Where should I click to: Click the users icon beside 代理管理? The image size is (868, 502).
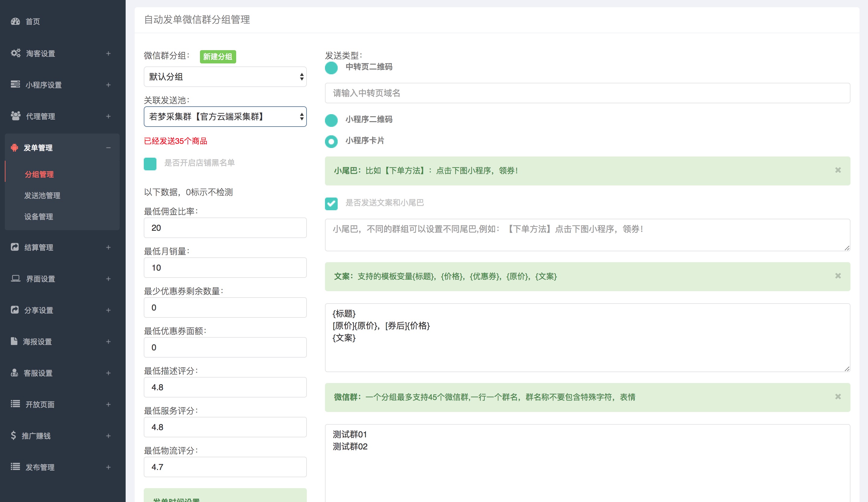pos(15,116)
